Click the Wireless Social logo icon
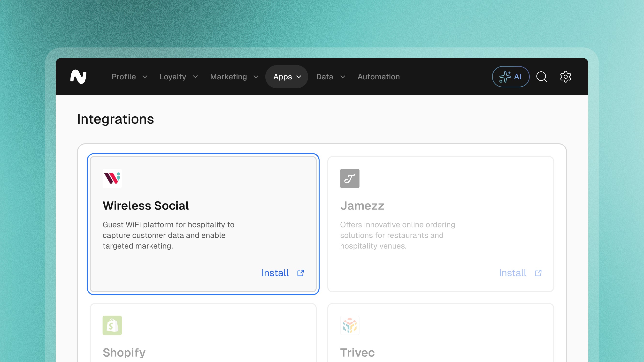Image resolution: width=644 pixels, height=362 pixels. (112, 178)
